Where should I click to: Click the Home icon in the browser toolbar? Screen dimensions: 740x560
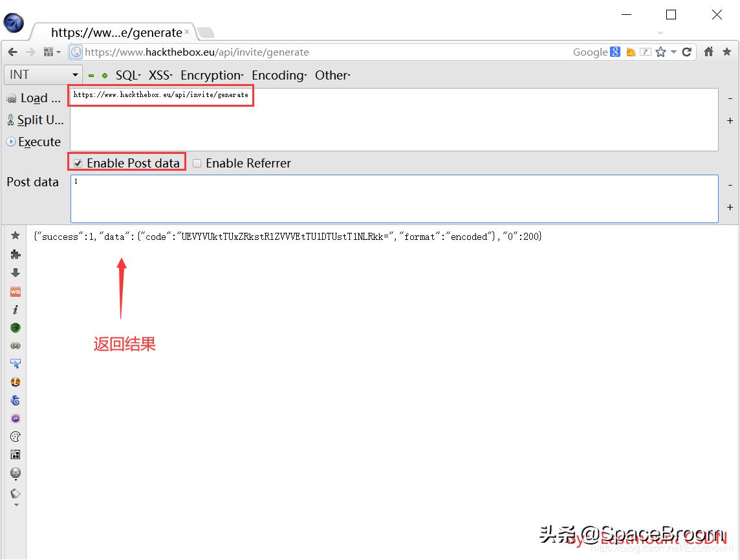point(708,52)
